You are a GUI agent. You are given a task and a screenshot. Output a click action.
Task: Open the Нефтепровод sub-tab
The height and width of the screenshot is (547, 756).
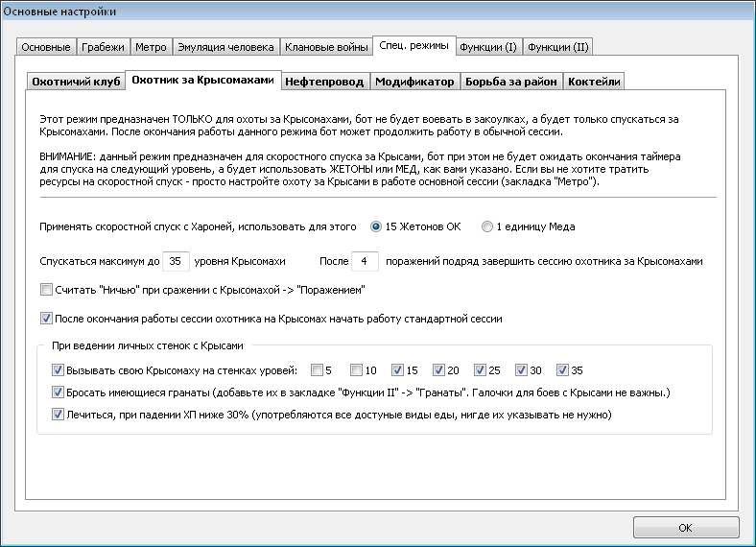(324, 82)
